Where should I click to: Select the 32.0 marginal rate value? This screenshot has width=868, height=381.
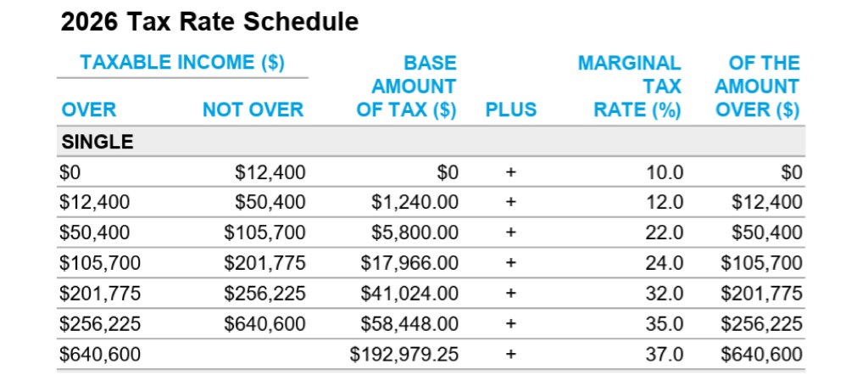pyautogui.click(x=664, y=294)
